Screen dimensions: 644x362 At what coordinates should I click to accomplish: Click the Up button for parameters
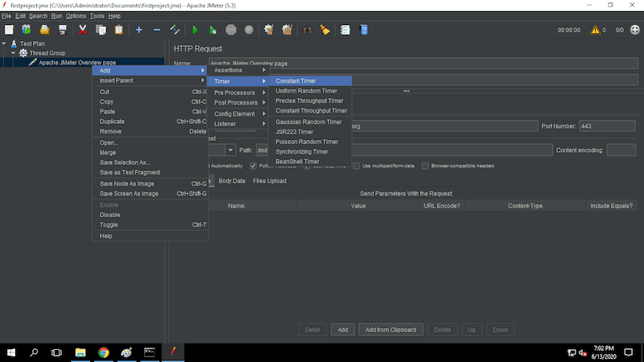(x=472, y=330)
